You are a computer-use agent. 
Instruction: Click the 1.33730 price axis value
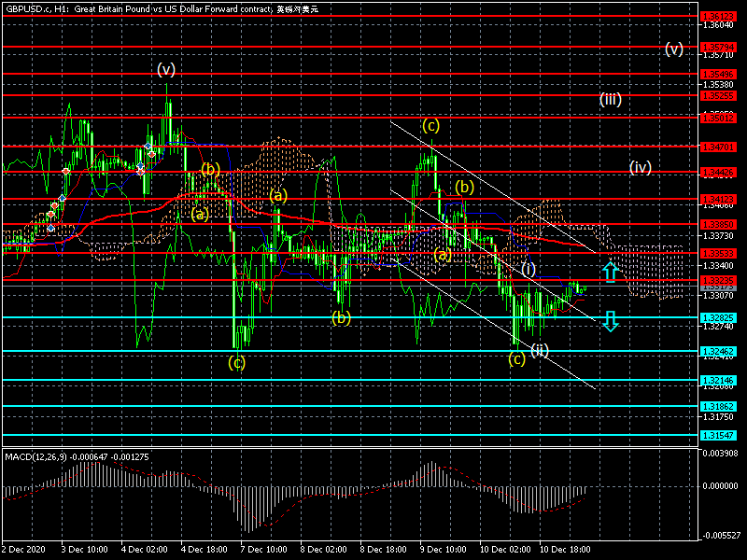click(718, 236)
